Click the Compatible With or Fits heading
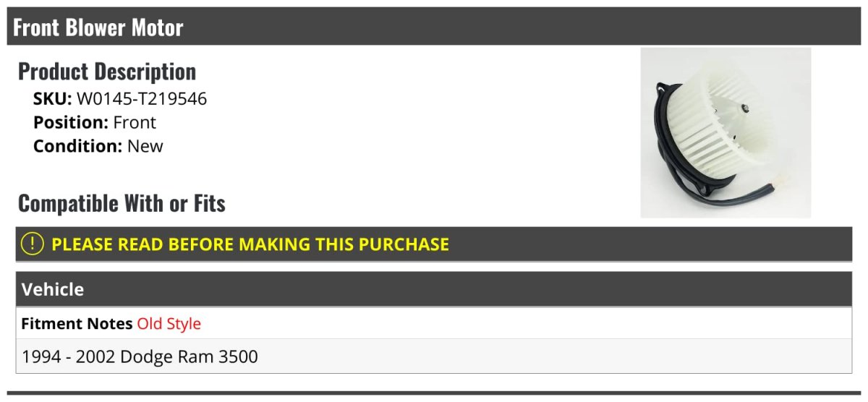The height and width of the screenshot is (402, 868). click(122, 203)
